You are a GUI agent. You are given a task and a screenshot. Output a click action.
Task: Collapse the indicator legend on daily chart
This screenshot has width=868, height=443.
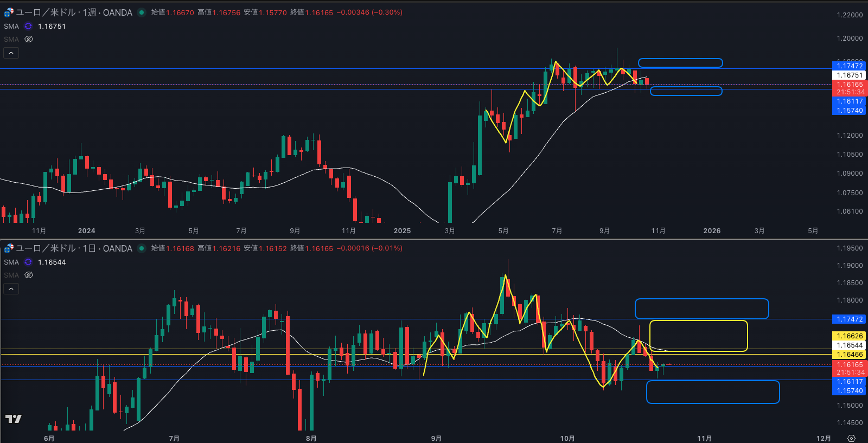click(11, 288)
